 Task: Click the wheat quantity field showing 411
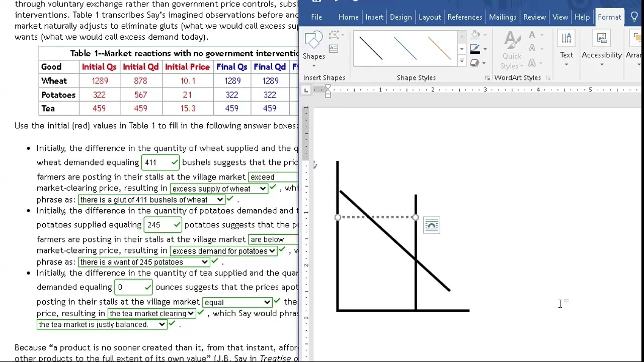pos(160,162)
